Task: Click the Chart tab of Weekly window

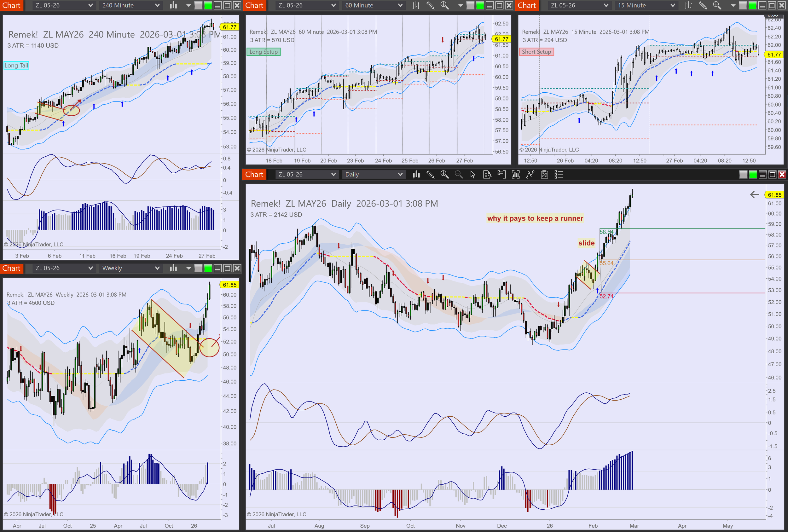Action: coord(12,268)
